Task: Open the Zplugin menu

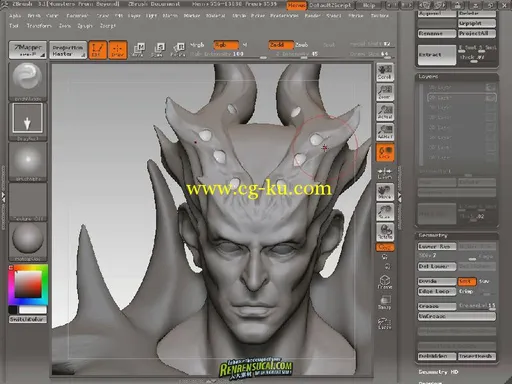Action: tap(85, 26)
